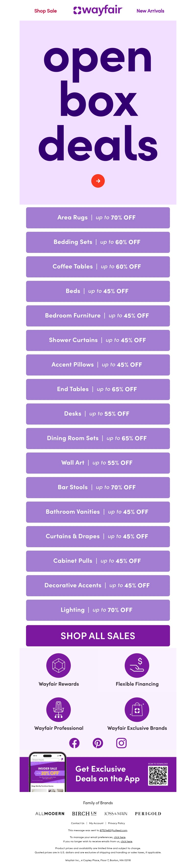Visit the AllModern brand logo
The width and height of the screenshot is (196, 868).
click(50, 813)
